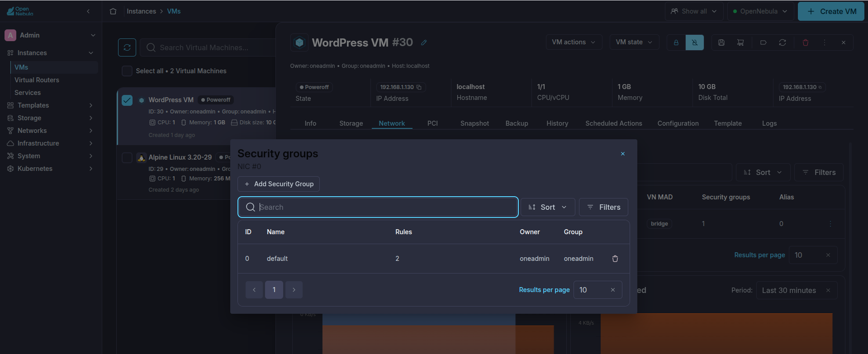The height and width of the screenshot is (354, 868).
Task: Switch to the Scheduled Actions tab
Action: pyautogui.click(x=614, y=123)
